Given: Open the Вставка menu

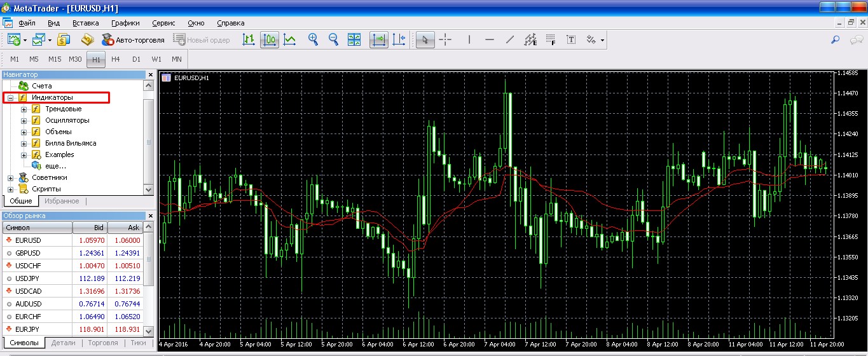Looking at the screenshot, I should tap(85, 23).
